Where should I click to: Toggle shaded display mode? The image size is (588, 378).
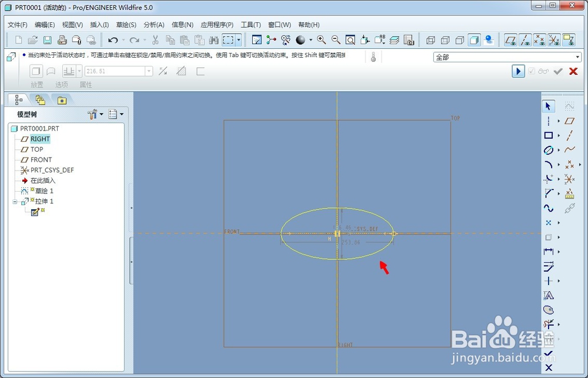475,40
